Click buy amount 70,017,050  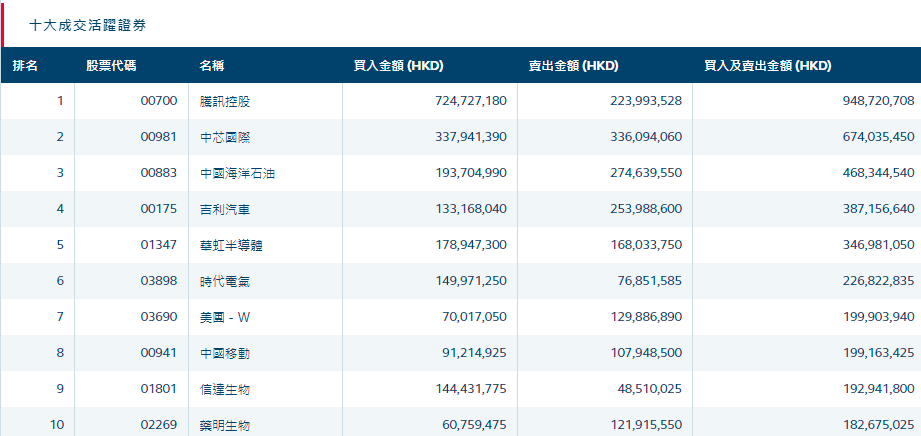pyautogui.click(x=475, y=317)
